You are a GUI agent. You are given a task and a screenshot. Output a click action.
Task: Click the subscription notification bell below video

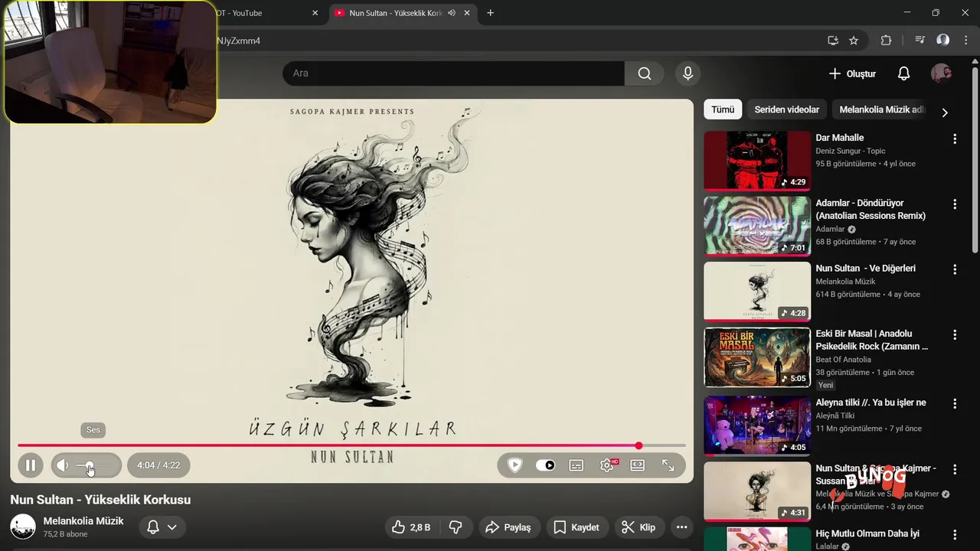[x=153, y=527]
